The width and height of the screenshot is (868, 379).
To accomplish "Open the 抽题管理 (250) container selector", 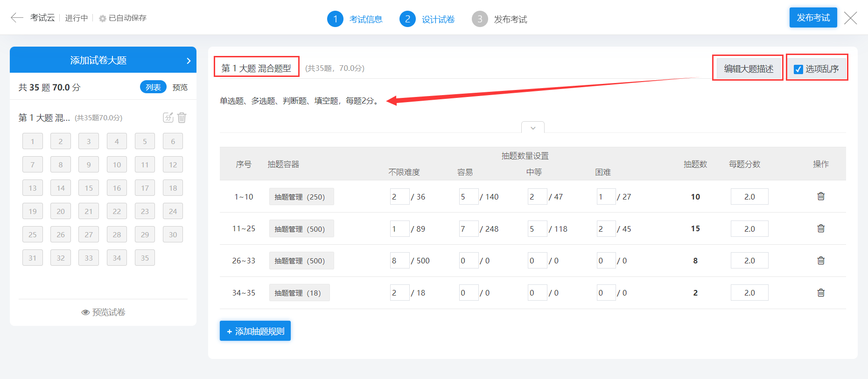I will [x=301, y=197].
